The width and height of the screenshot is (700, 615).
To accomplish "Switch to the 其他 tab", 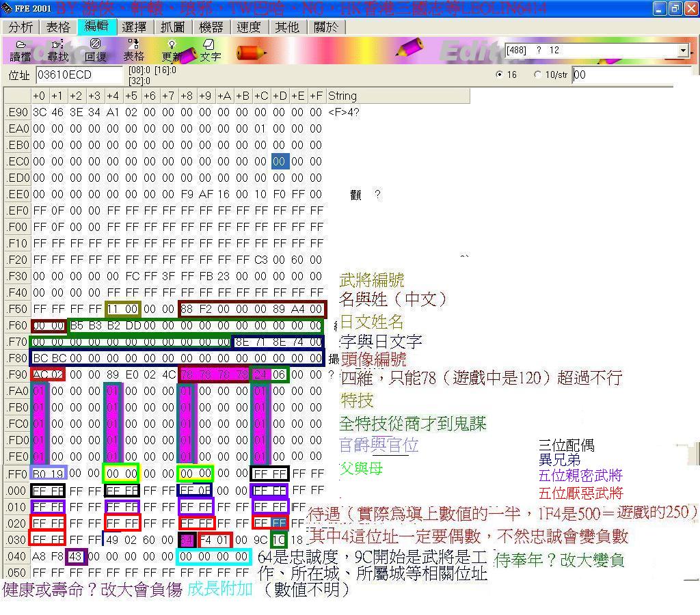I will pyautogui.click(x=287, y=27).
